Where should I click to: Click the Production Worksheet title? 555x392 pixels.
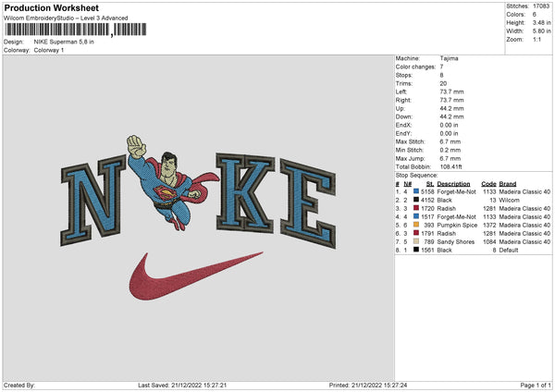point(52,7)
